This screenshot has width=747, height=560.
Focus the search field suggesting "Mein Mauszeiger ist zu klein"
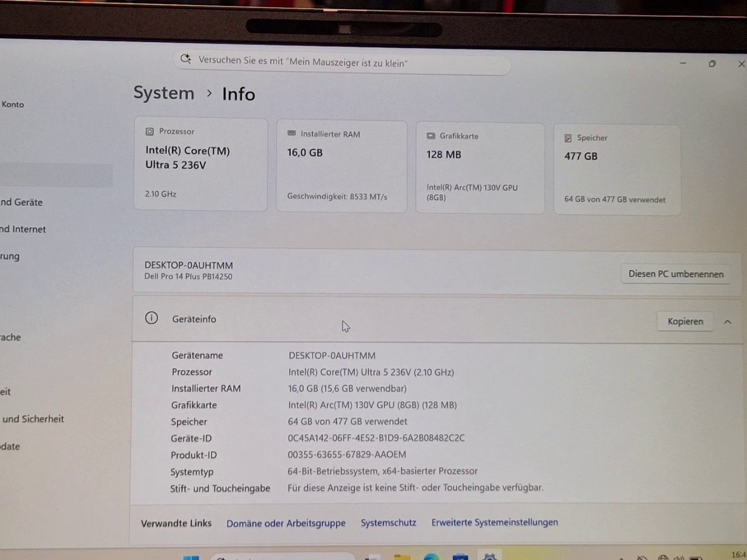[342, 62]
